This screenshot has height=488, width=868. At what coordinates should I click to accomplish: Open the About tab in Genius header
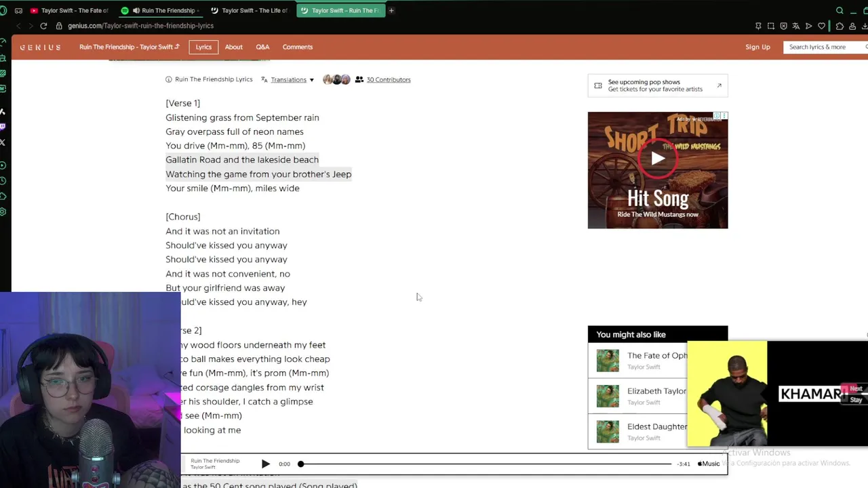[233, 47]
